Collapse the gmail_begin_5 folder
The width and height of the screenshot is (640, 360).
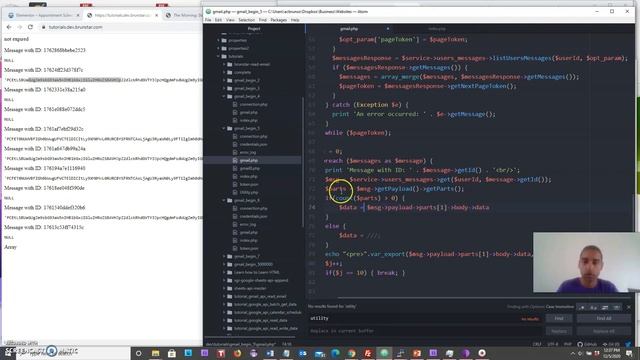224,128
